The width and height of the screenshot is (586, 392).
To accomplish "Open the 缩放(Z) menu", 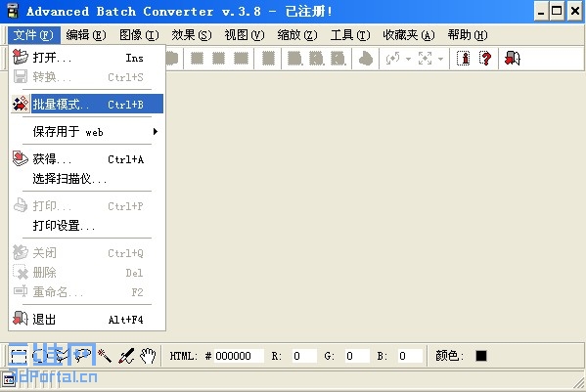I will tap(297, 35).
